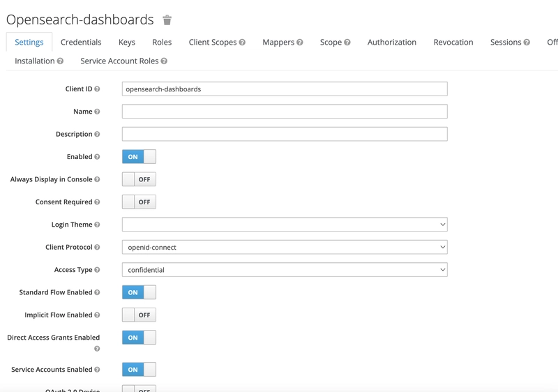Show Implicit Flow Enabled help icon
This screenshot has height=392, width=558.
[x=97, y=315]
